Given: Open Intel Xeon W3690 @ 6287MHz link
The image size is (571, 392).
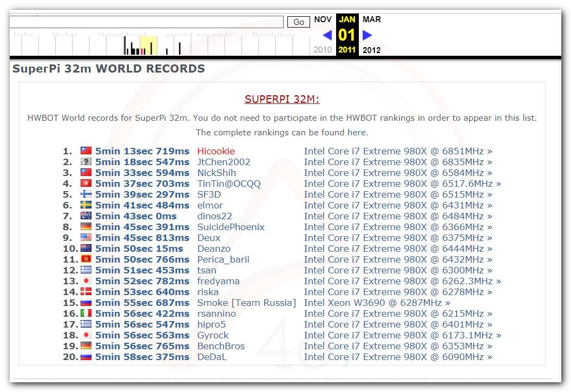Looking at the screenshot, I should [x=377, y=303].
